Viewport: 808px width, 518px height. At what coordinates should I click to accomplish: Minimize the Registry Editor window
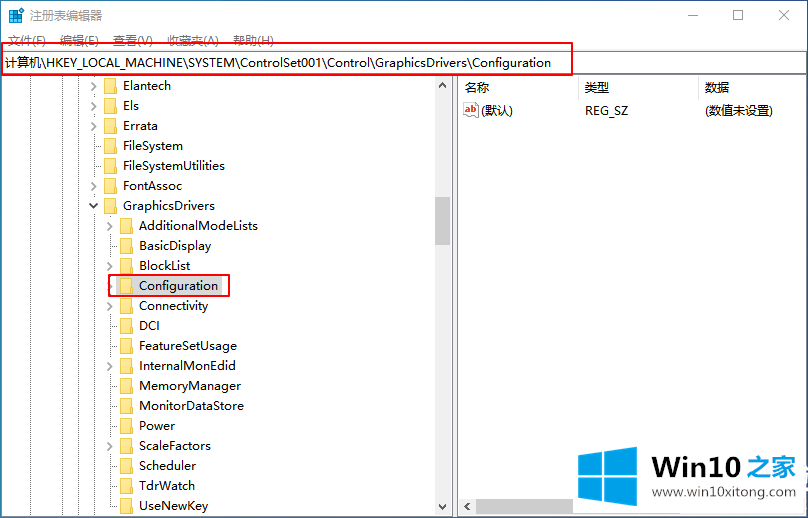point(693,15)
